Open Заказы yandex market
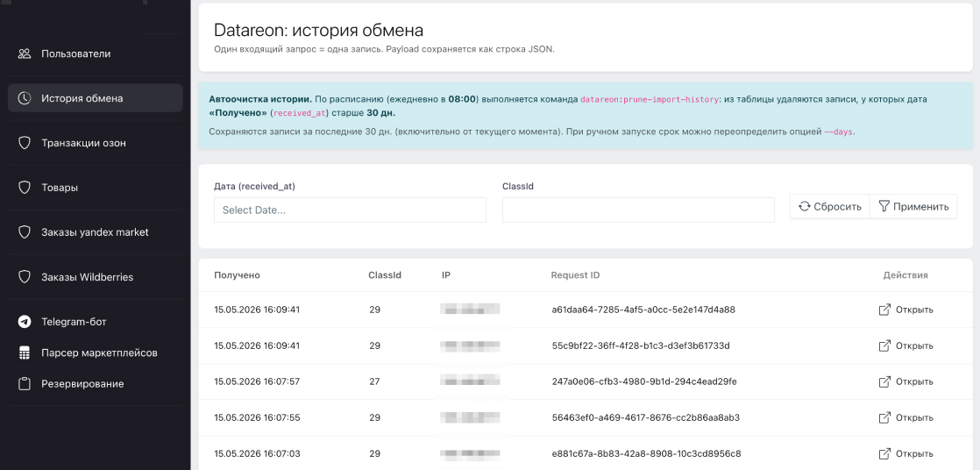The image size is (980, 470). tap(95, 232)
